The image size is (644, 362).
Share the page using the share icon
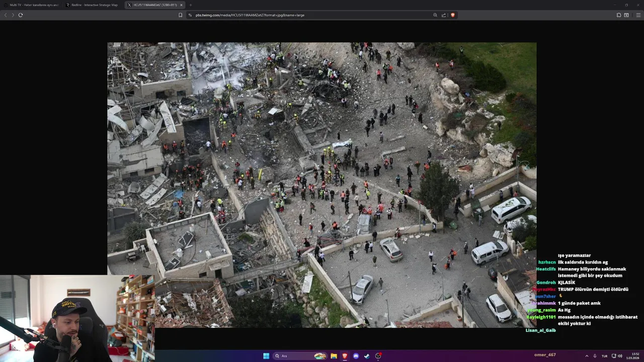click(x=444, y=15)
